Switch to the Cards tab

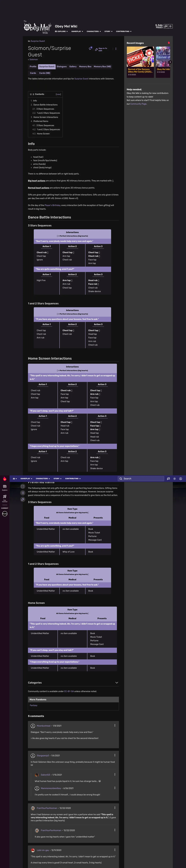coord(33,73)
